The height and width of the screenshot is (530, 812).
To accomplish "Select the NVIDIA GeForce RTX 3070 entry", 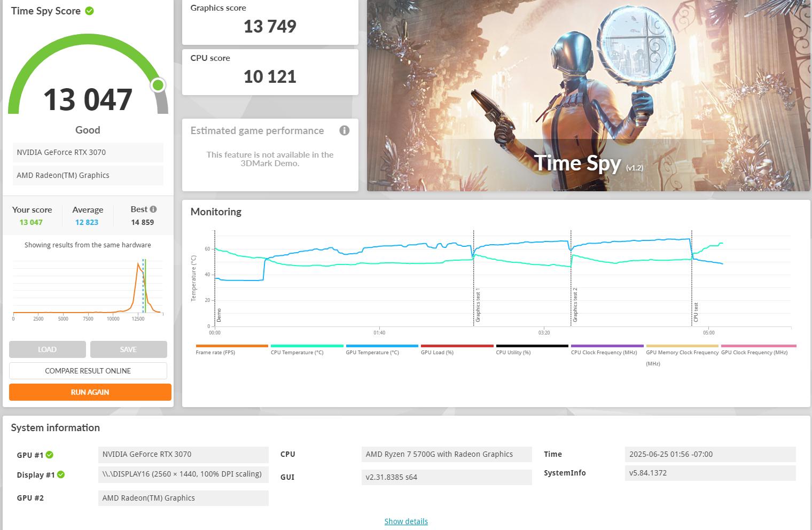I will [88, 152].
